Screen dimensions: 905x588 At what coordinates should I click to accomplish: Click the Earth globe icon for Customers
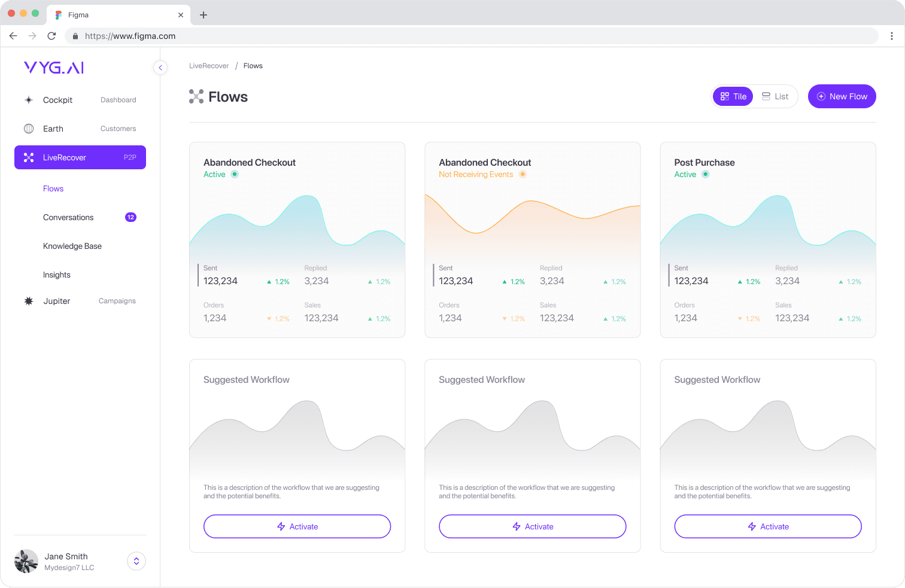[x=29, y=129]
